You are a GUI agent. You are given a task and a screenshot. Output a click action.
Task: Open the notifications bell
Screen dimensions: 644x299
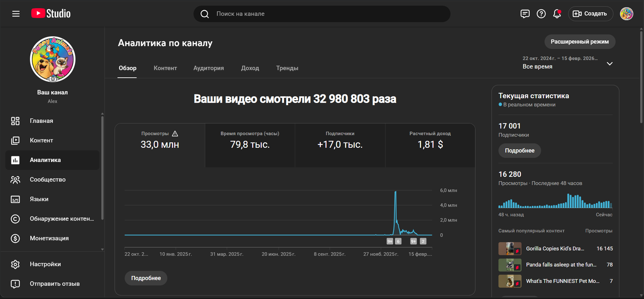tap(557, 14)
